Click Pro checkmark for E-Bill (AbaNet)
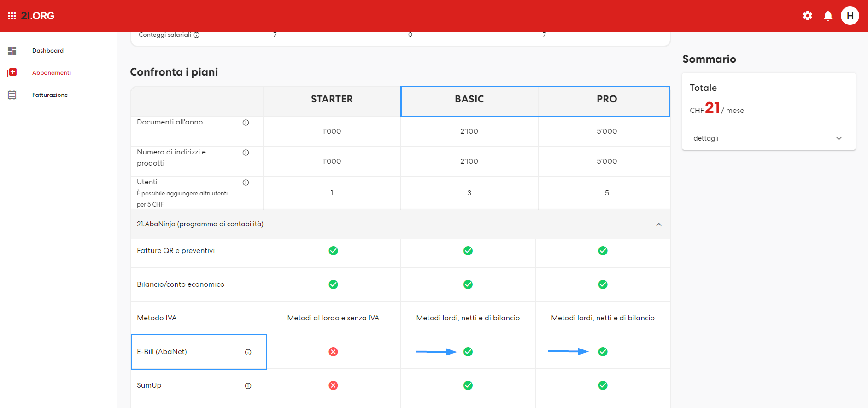 pos(603,352)
